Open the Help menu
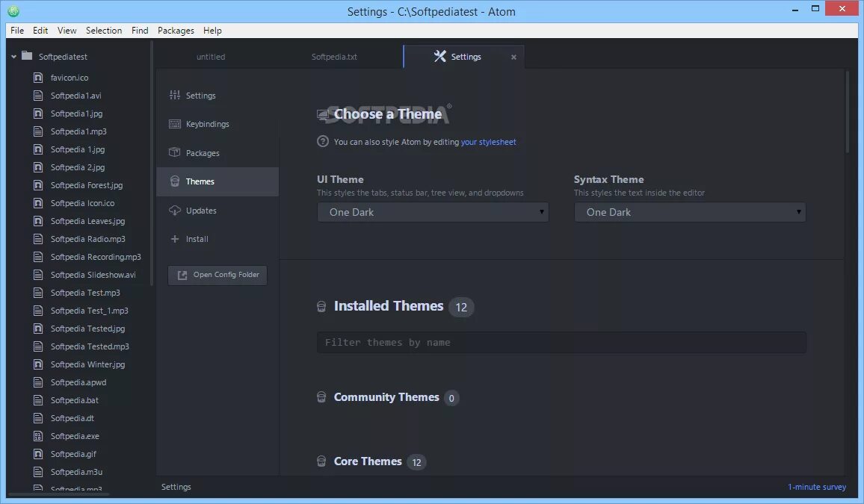The height and width of the screenshot is (504, 864). click(212, 31)
